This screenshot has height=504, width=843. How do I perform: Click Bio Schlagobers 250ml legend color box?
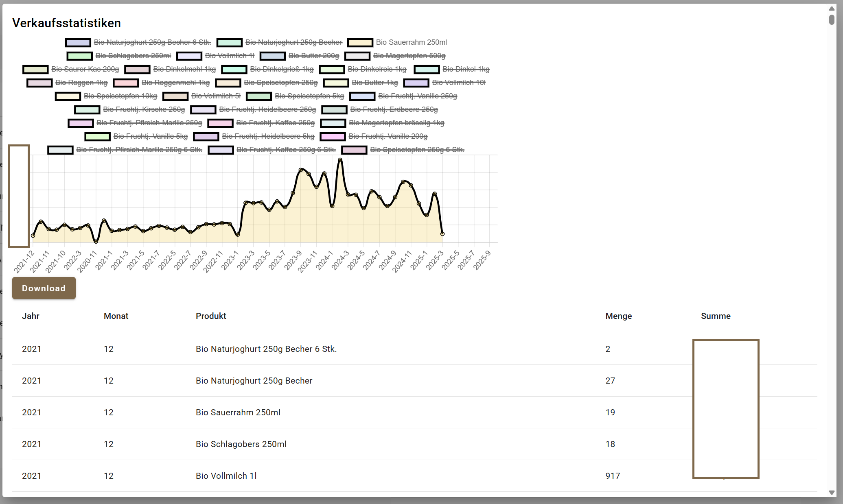79,56
